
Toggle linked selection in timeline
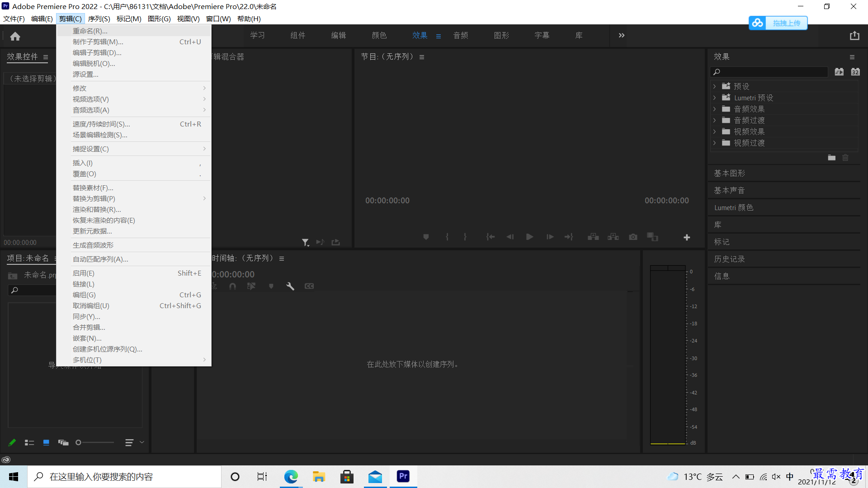click(251, 286)
